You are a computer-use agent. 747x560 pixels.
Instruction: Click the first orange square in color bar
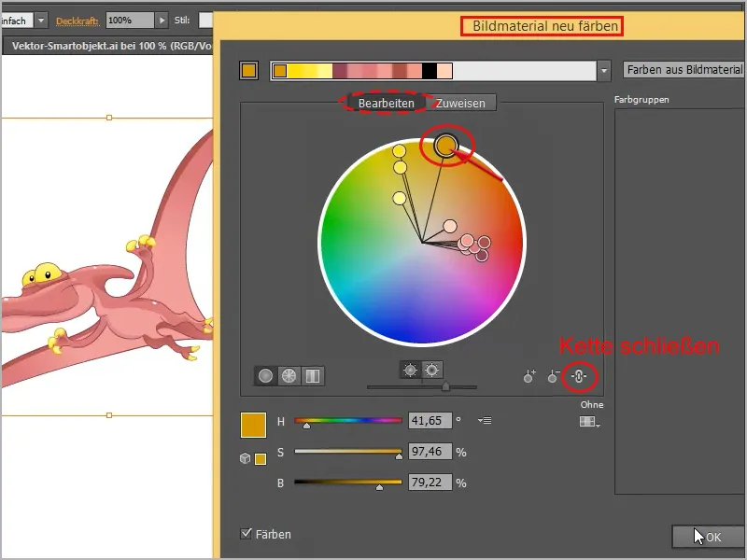tap(280, 71)
